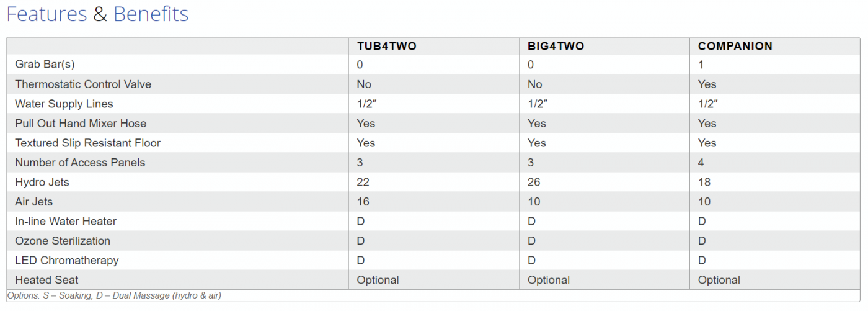Image resolution: width=868 pixels, height=311 pixels.
Task: Click the BIG4TWO column header
Action: click(x=556, y=46)
